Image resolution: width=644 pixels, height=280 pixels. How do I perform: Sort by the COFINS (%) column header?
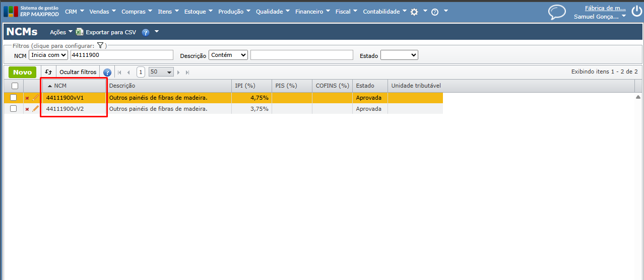(x=333, y=86)
